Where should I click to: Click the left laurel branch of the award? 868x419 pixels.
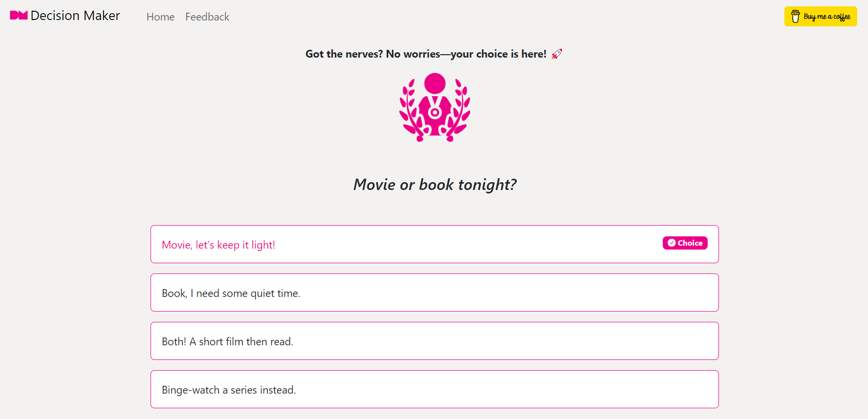click(x=410, y=110)
